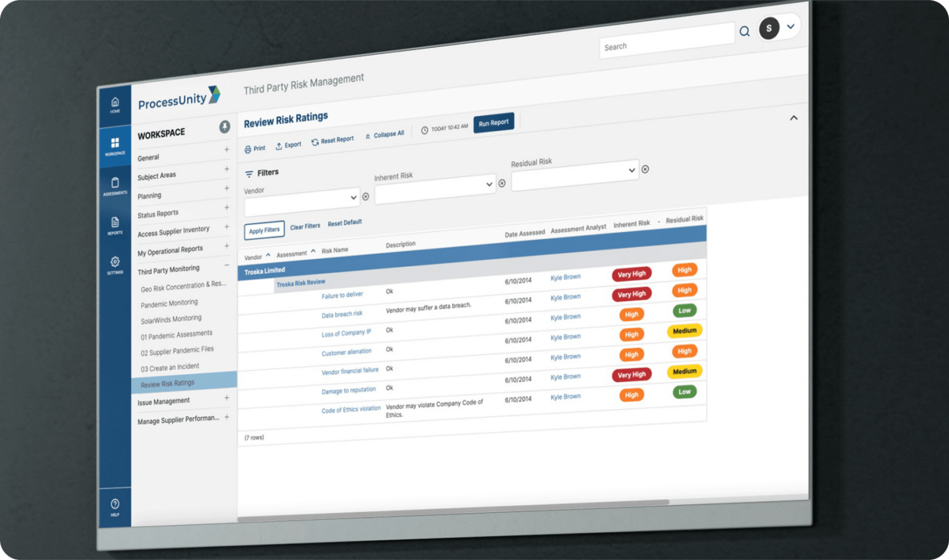This screenshot has width=949, height=560.
Task: Click the Export toolbar item
Action: [289, 145]
